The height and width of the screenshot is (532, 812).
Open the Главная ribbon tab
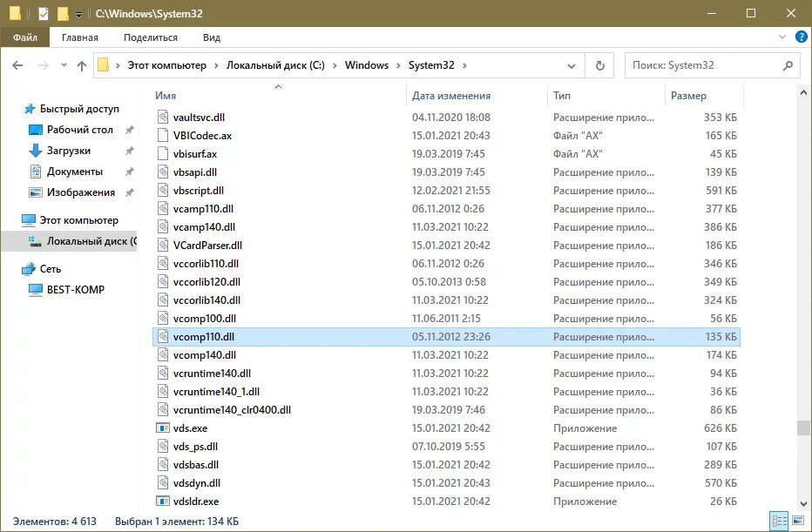tap(80, 37)
